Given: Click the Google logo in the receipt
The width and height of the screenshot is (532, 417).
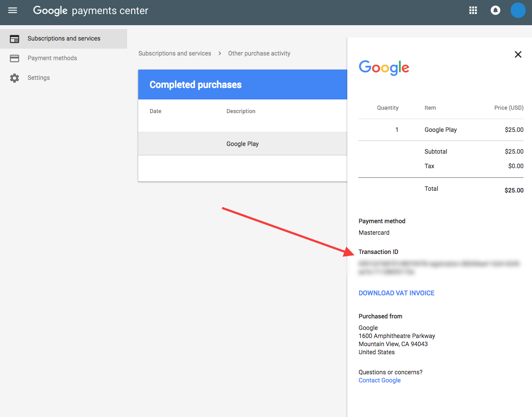Looking at the screenshot, I should pos(384,67).
